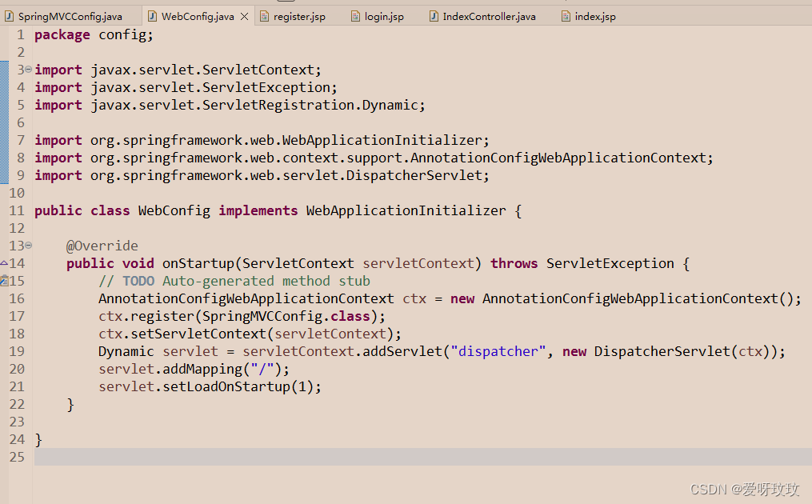Viewport: 812px width, 504px height.
Task: Click the Java file icon on SpringMVCConfig.java tab
Action: 11,14
